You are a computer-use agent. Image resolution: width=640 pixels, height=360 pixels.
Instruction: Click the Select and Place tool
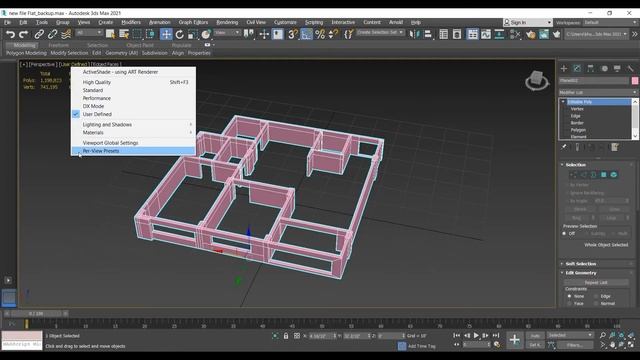206,34
